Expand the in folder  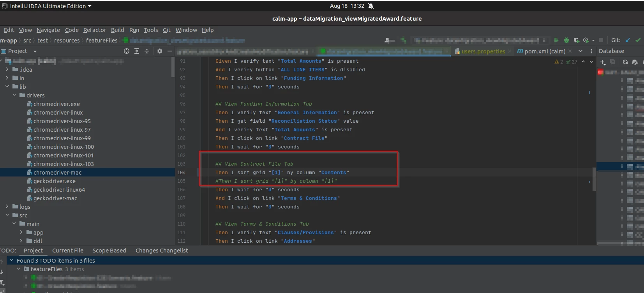click(x=7, y=78)
